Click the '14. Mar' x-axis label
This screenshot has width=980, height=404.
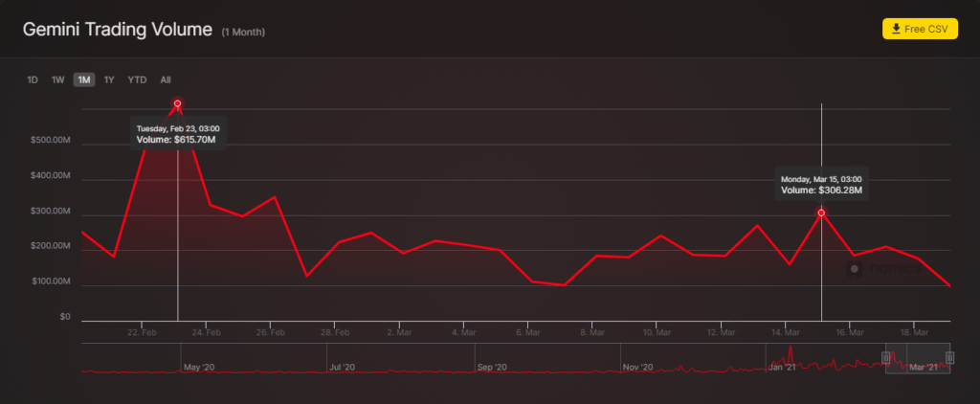(x=786, y=332)
